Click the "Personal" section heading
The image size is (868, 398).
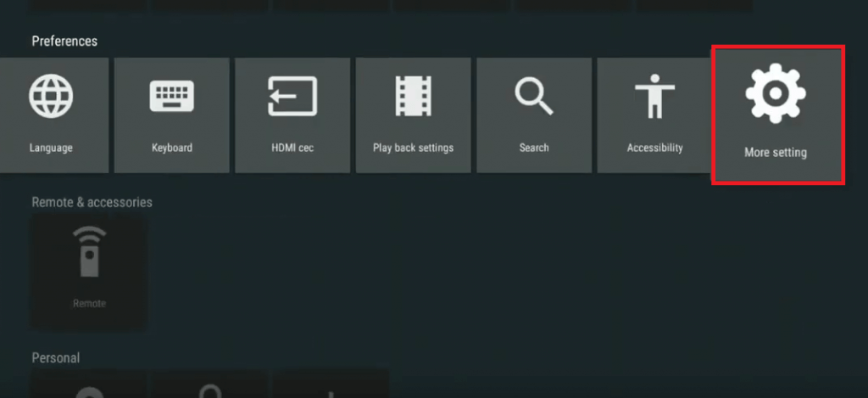[55, 358]
